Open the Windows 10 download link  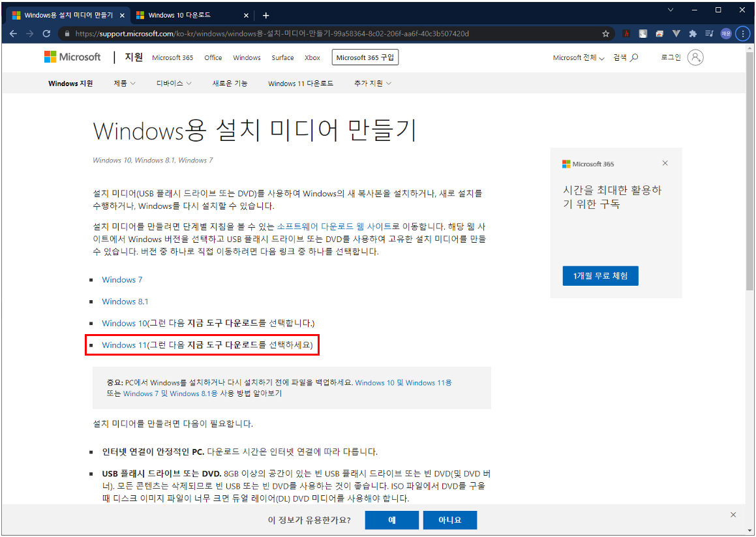point(125,323)
